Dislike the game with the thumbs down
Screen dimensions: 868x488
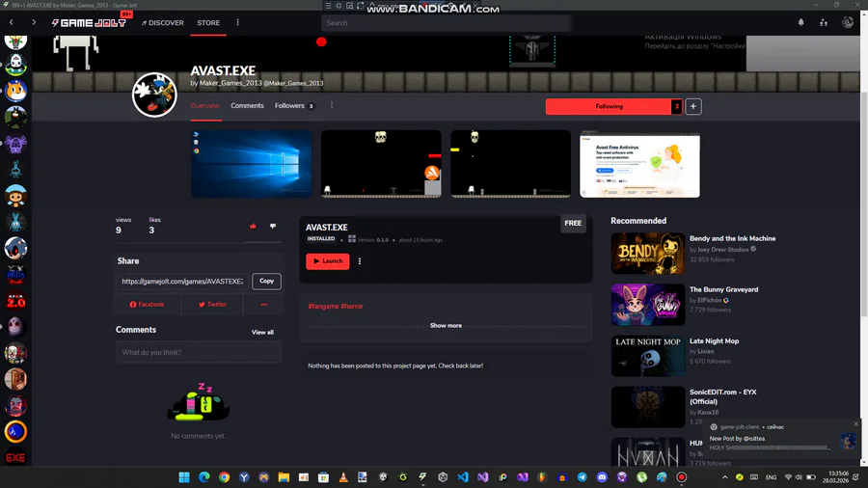[x=273, y=226]
